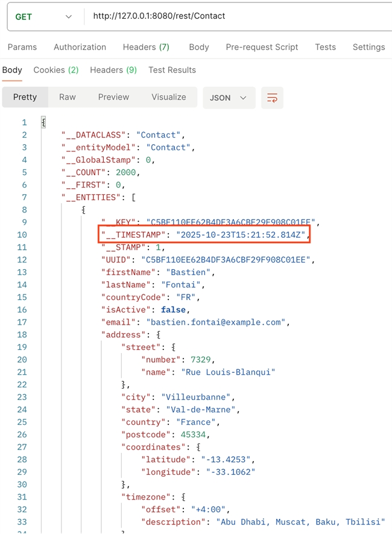Open the GET method dropdown
Viewport: 392px width, 534px height.
(x=43, y=16)
